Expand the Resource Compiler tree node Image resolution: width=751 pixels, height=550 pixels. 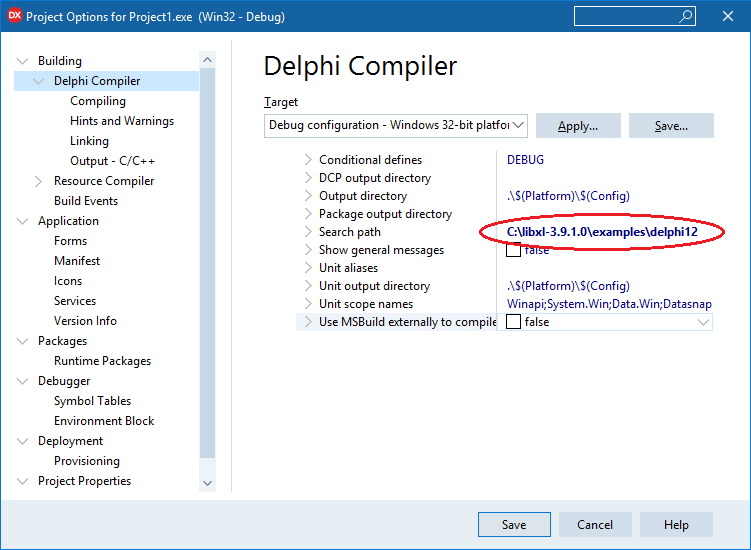(38, 181)
